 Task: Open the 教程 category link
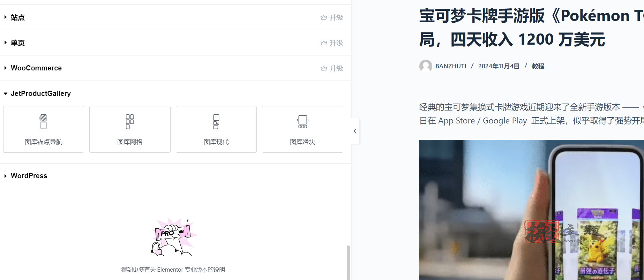coord(538,66)
